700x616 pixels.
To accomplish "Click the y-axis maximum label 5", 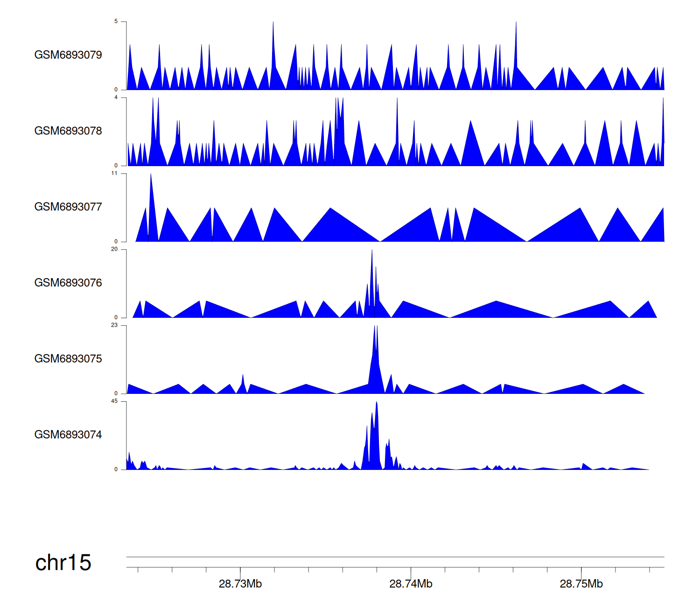I will [116, 21].
